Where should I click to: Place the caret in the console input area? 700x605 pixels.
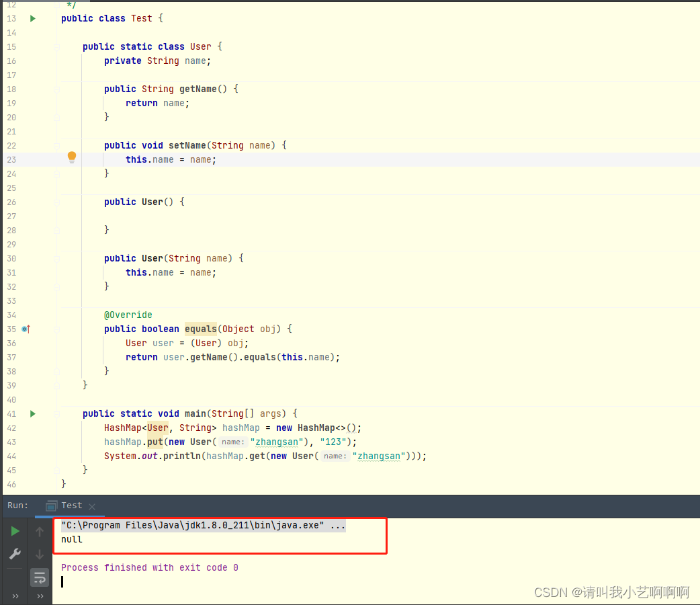(x=62, y=581)
